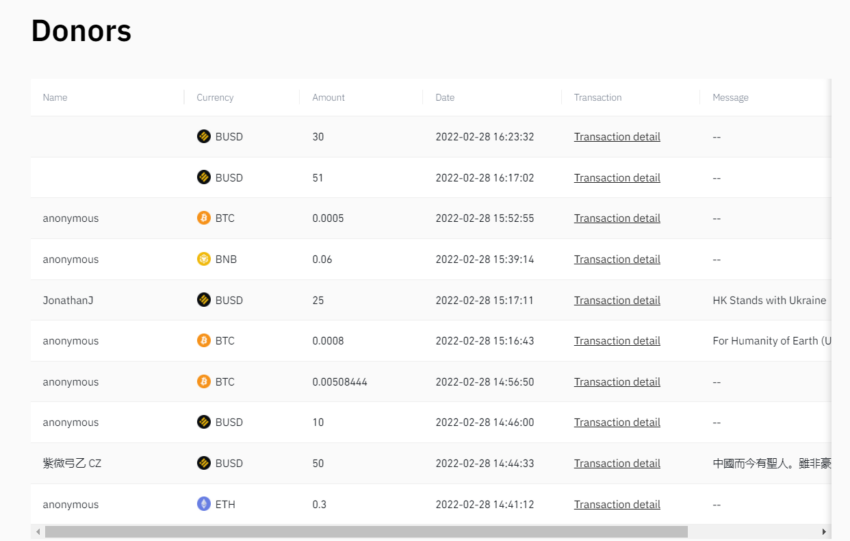The height and width of the screenshot is (541, 850).
Task: Click the BUSD icon in JonathanJ's row
Action: pyautogui.click(x=204, y=300)
